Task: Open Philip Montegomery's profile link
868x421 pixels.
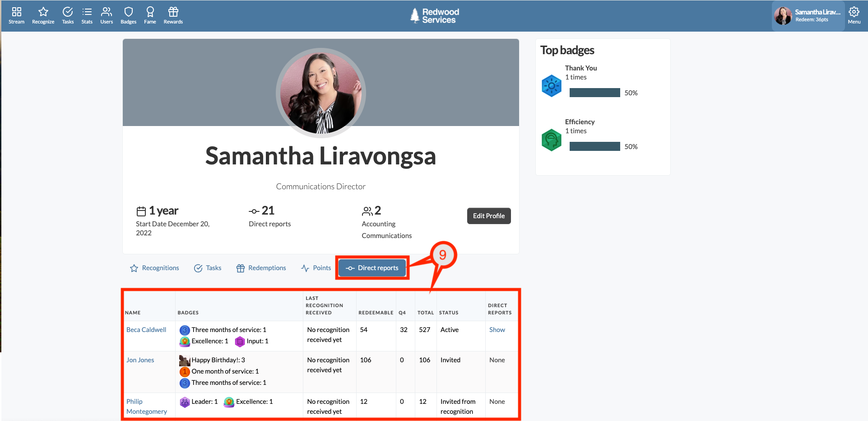Action: (x=147, y=407)
